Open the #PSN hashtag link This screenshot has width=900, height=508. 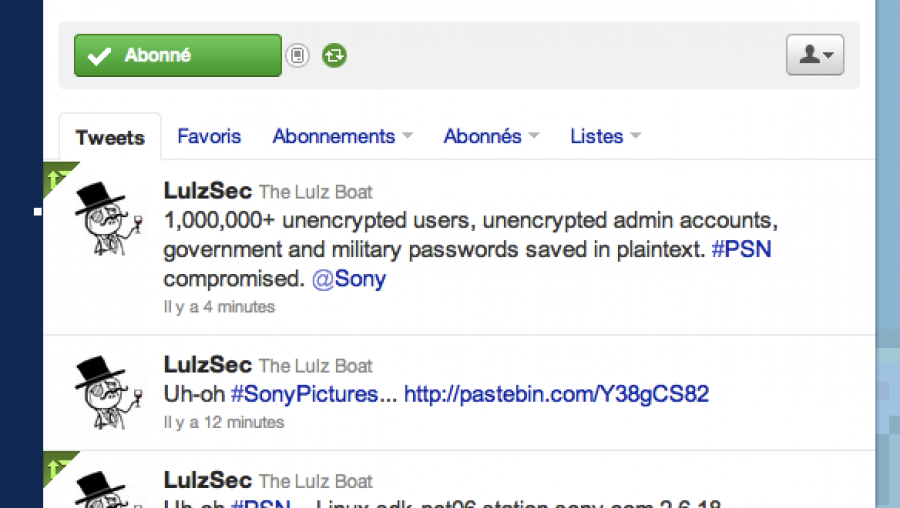coord(742,249)
